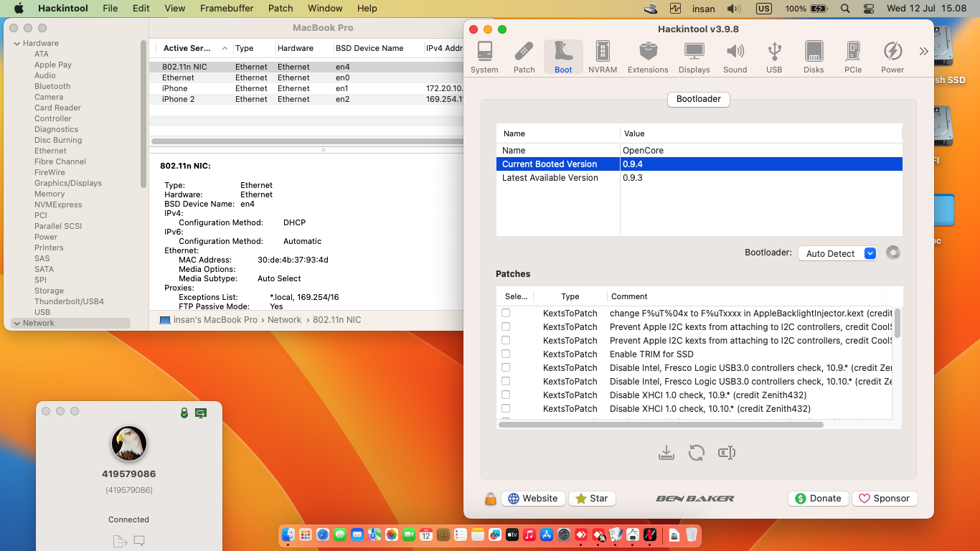The height and width of the screenshot is (551, 980).
Task: Open the Framebuffer menu
Action: (x=227, y=9)
